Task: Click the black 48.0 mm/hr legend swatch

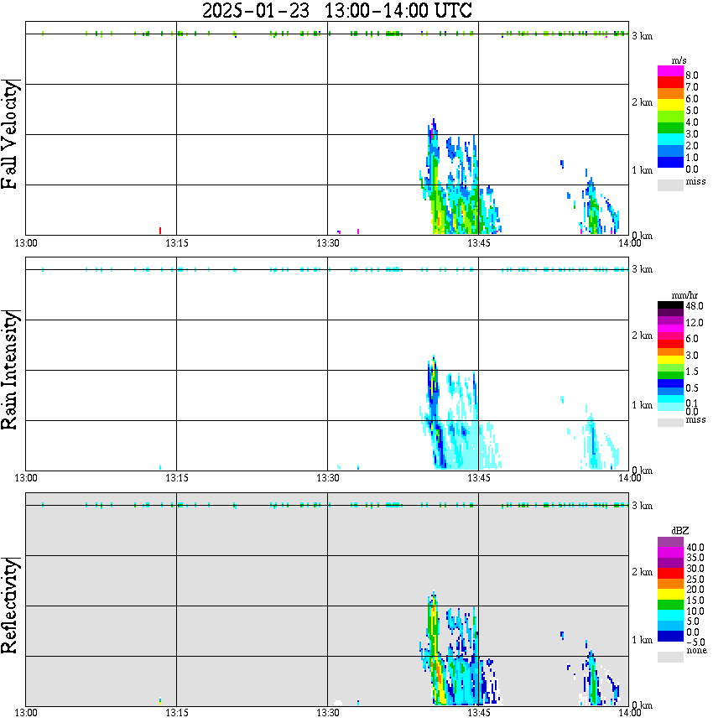Action: (x=670, y=305)
